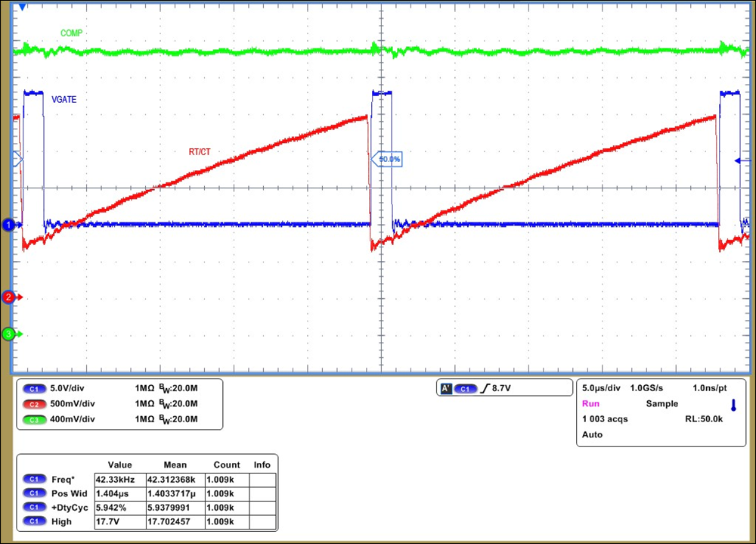The image size is (756, 544).
Task: Click the trigger position marker above graticule
Action: click(x=23, y=8)
